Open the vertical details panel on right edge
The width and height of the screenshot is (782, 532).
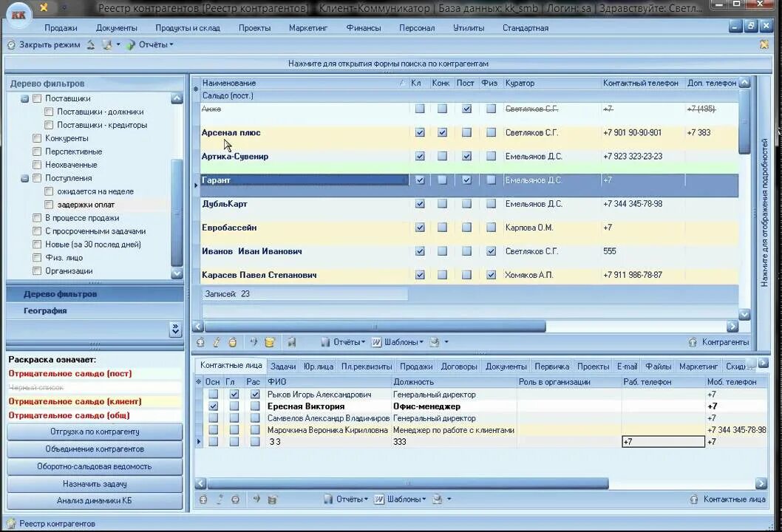point(764,212)
